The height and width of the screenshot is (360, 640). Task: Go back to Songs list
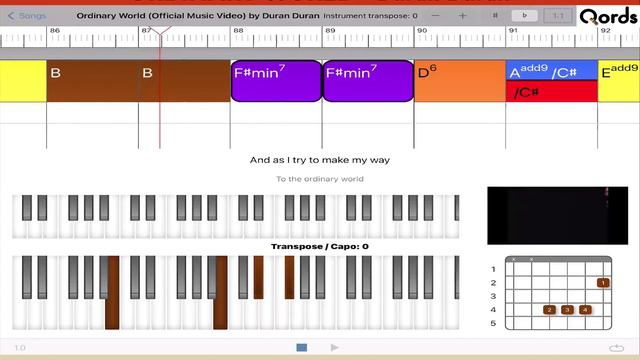[x=27, y=16]
